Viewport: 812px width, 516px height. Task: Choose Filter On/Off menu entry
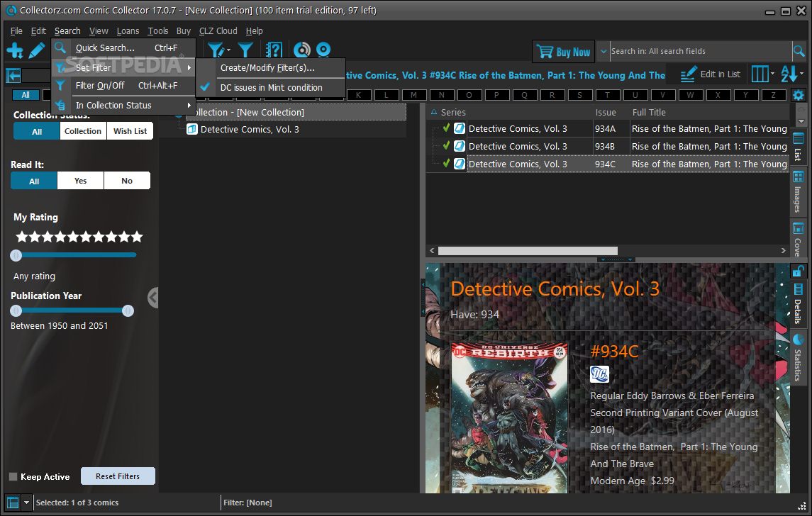point(124,85)
